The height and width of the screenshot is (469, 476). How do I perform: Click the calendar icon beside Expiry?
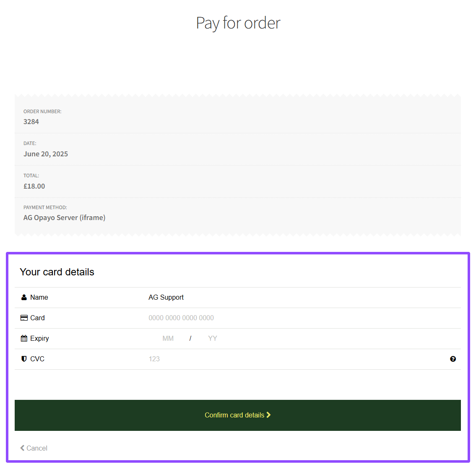[x=23, y=338]
